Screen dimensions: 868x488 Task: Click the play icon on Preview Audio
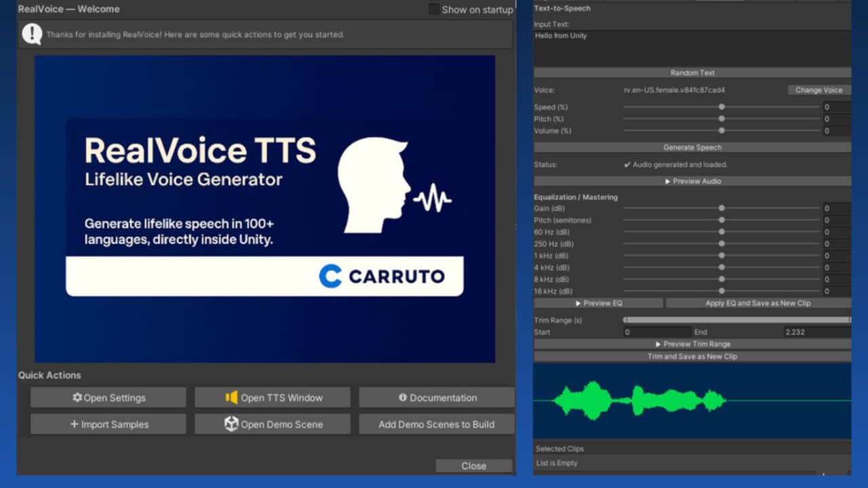pyautogui.click(x=667, y=182)
